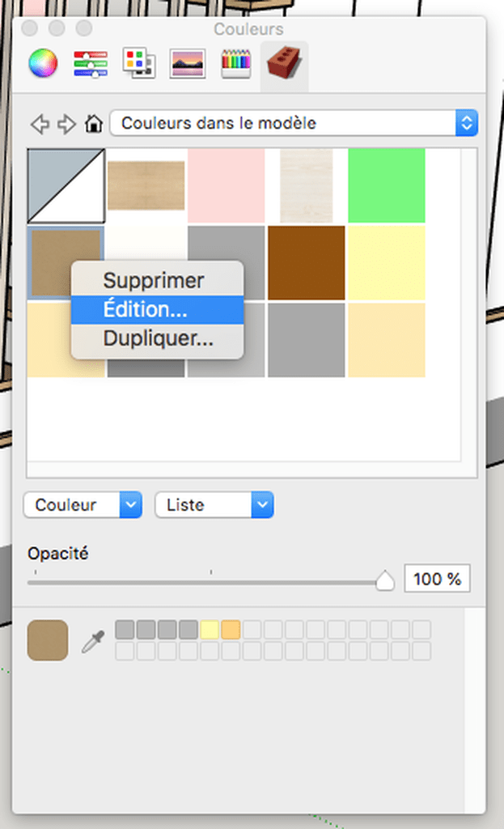Select the bright green material swatch
504x829 pixels.
387,185
